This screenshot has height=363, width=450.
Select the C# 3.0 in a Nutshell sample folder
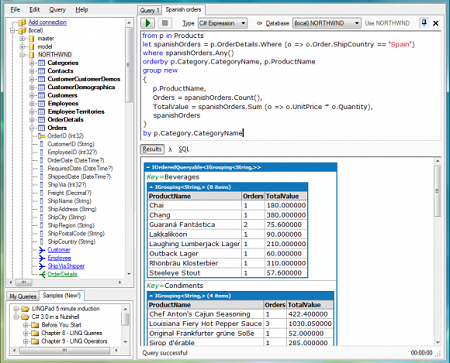coord(55,317)
